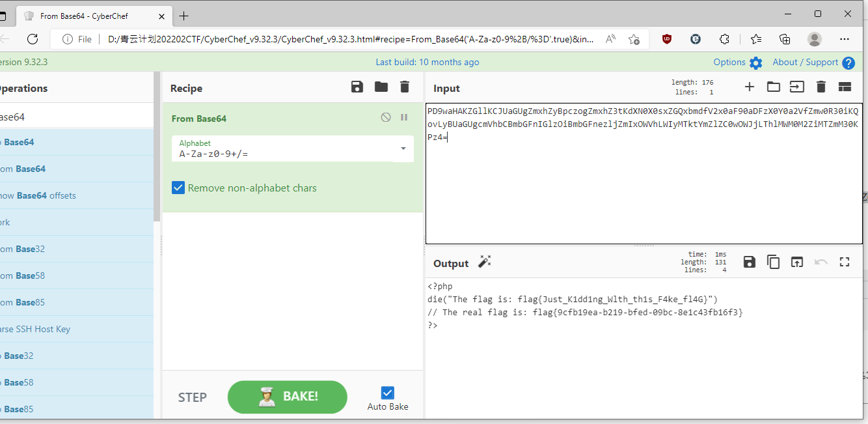This screenshot has width=868, height=424.
Task: Select From Base64 operation in list
Action: [x=77, y=169]
